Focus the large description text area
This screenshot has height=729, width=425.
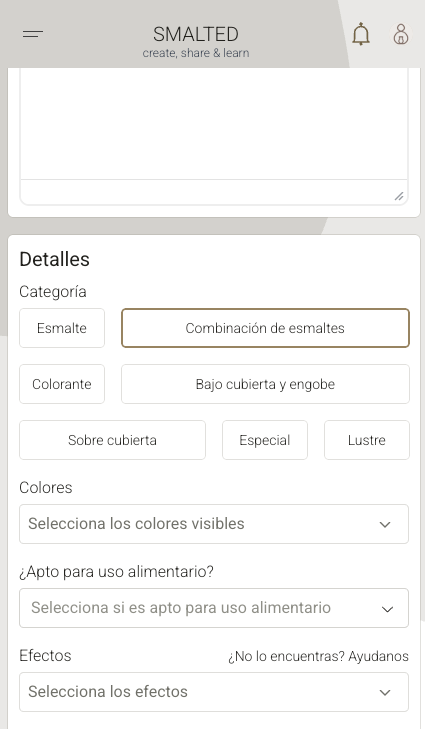click(214, 124)
